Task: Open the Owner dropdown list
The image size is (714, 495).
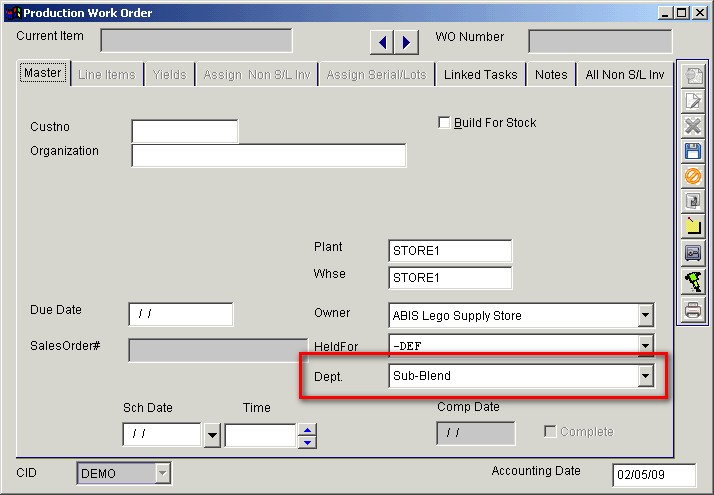Action: click(x=645, y=316)
